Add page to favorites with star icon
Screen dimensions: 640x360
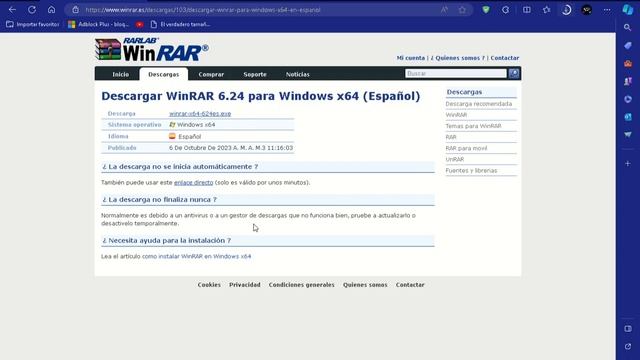point(462,10)
